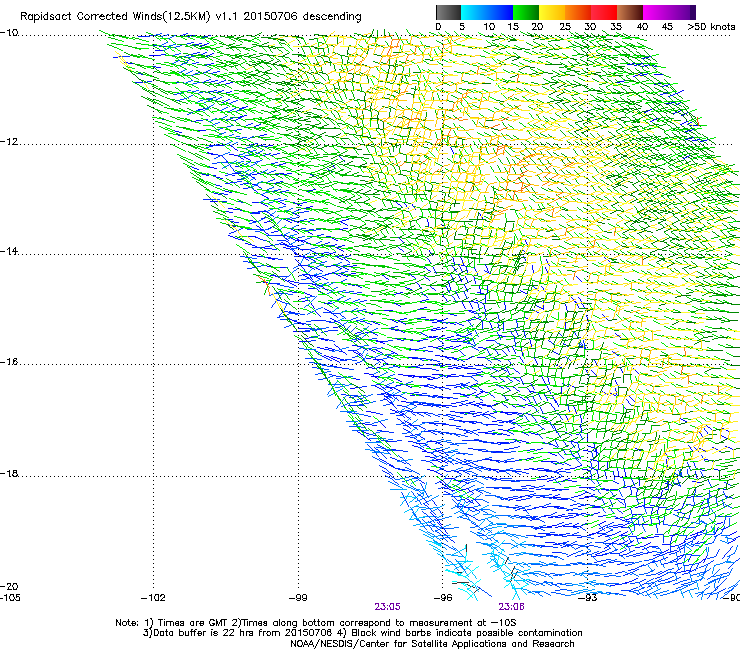This screenshot has height=650, width=740.
Task: Click the longitude axis label "-102"
Action: [x=153, y=598]
